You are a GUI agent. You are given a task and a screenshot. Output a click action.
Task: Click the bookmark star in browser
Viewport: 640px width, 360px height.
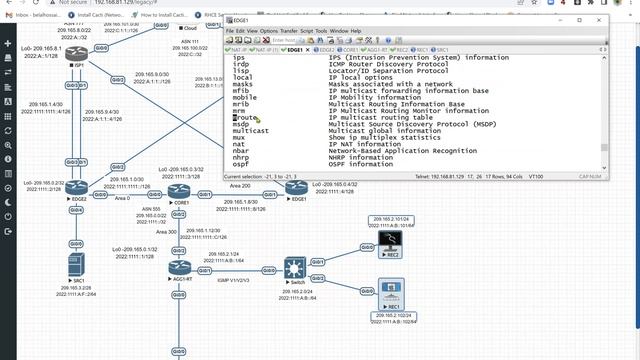(534, 2)
